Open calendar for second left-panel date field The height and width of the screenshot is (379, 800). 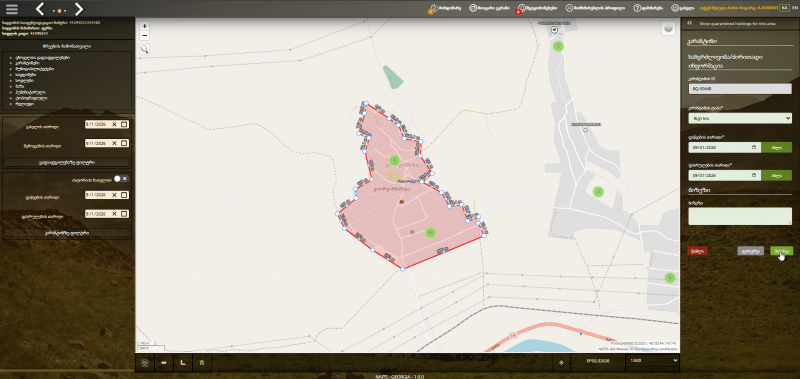point(124,144)
